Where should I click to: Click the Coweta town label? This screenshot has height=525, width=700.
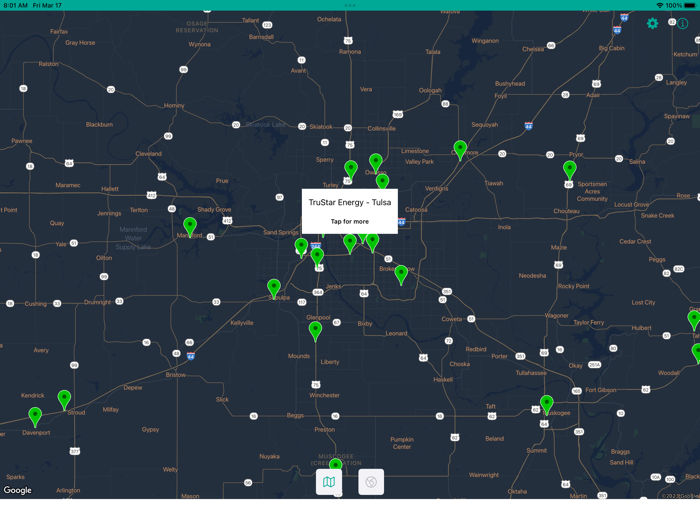pyautogui.click(x=452, y=319)
